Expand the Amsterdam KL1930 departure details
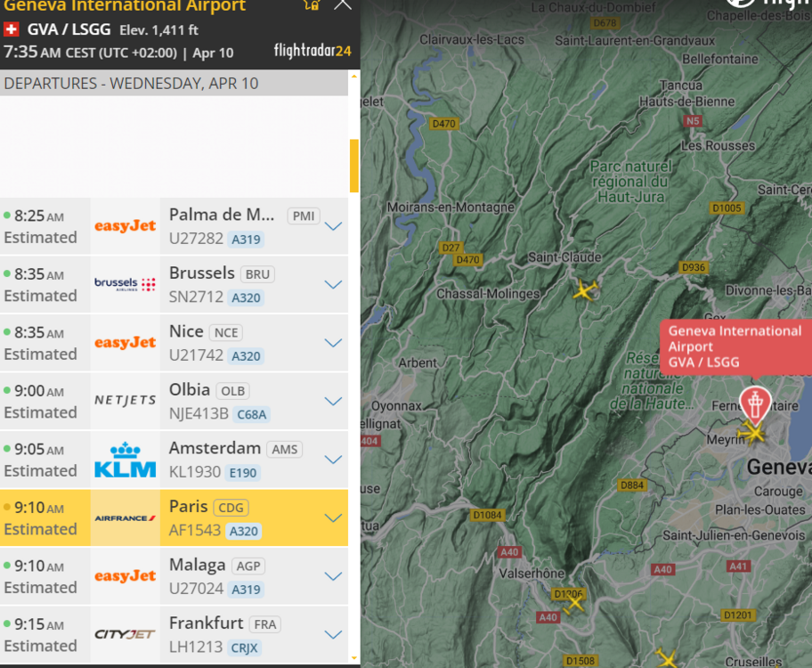Screen dimensions: 812x668 (333, 460)
